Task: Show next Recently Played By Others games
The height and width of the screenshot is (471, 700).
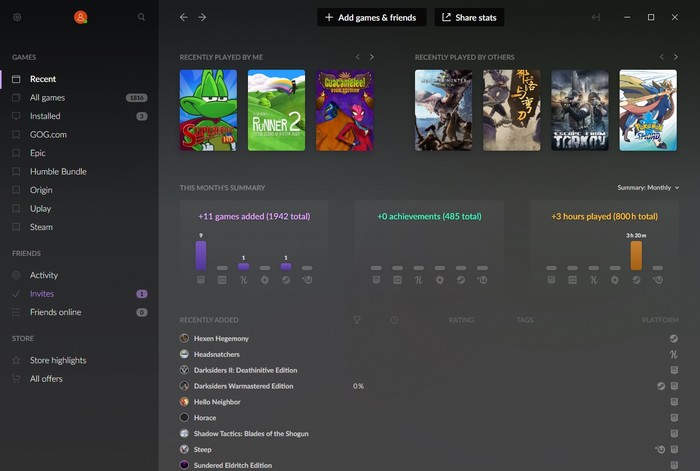Action: click(x=675, y=57)
